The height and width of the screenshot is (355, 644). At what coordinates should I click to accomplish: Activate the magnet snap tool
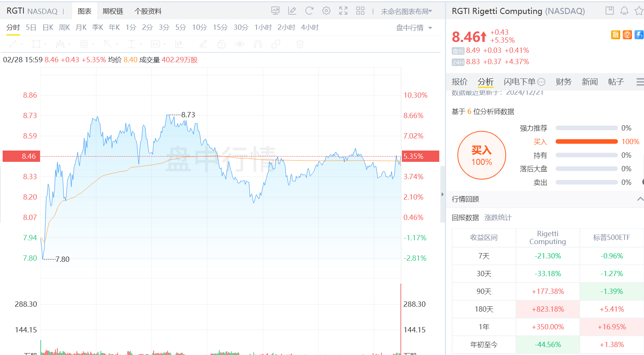258,44
